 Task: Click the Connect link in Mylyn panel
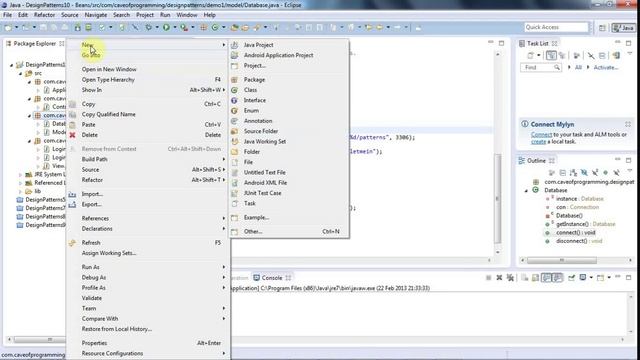(541, 135)
